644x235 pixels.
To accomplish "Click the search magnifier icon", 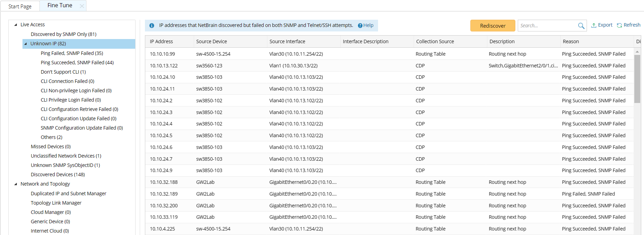I will 581,26.
